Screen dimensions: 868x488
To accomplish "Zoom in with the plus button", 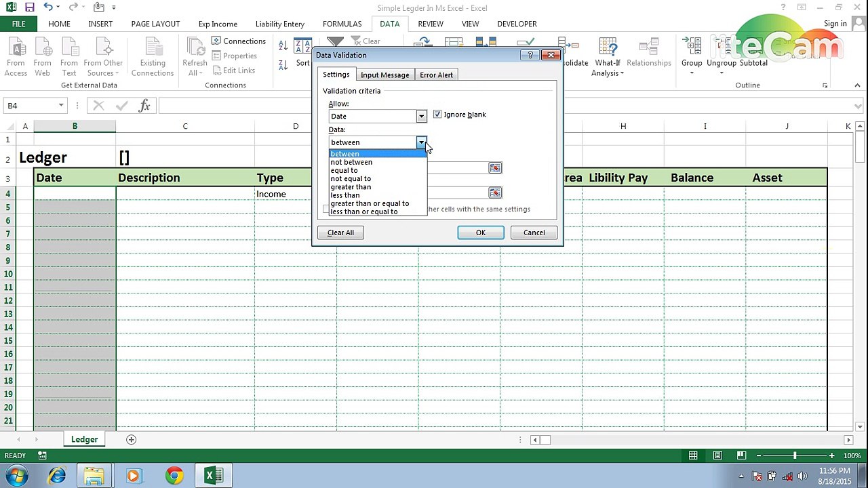I will pos(831,455).
